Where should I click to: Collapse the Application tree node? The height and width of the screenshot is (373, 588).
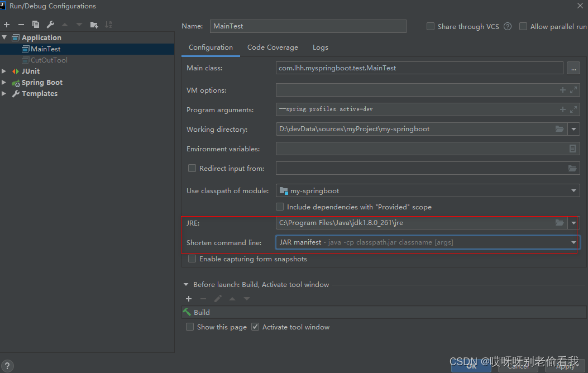(4, 37)
